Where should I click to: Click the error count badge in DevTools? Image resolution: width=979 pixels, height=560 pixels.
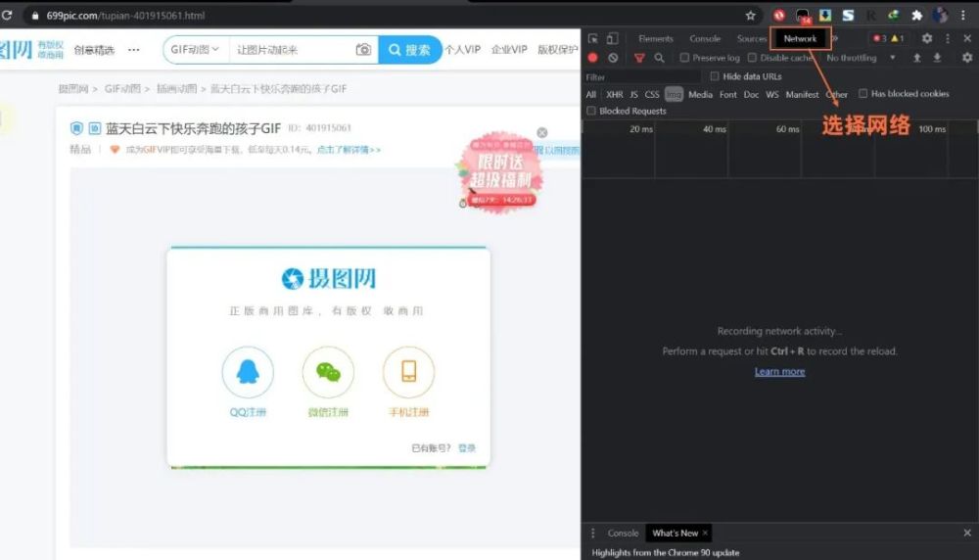coord(880,39)
